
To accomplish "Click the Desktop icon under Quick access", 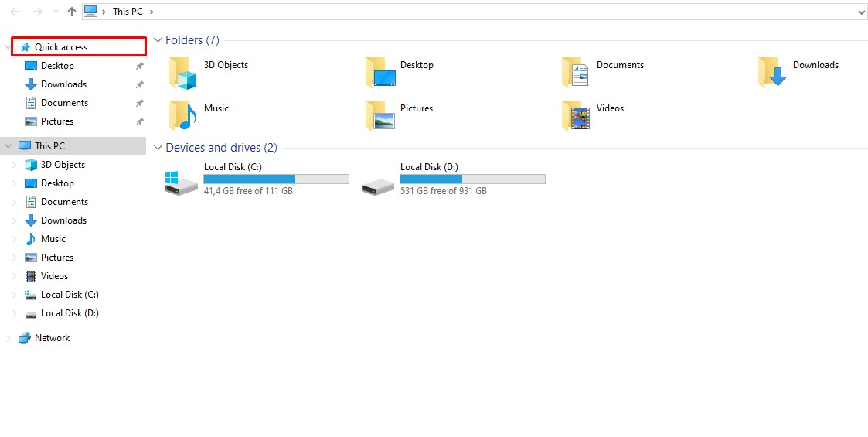I will [31, 66].
